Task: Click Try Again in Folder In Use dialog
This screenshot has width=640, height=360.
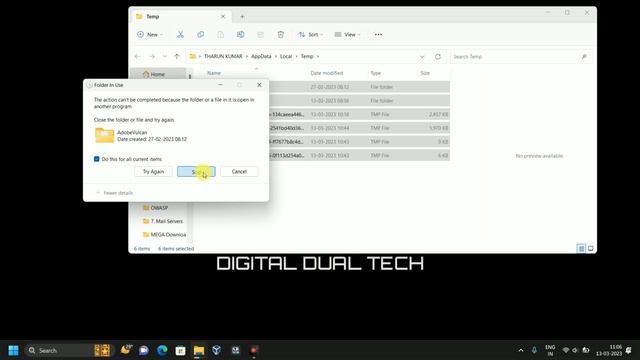Action: point(153,171)
